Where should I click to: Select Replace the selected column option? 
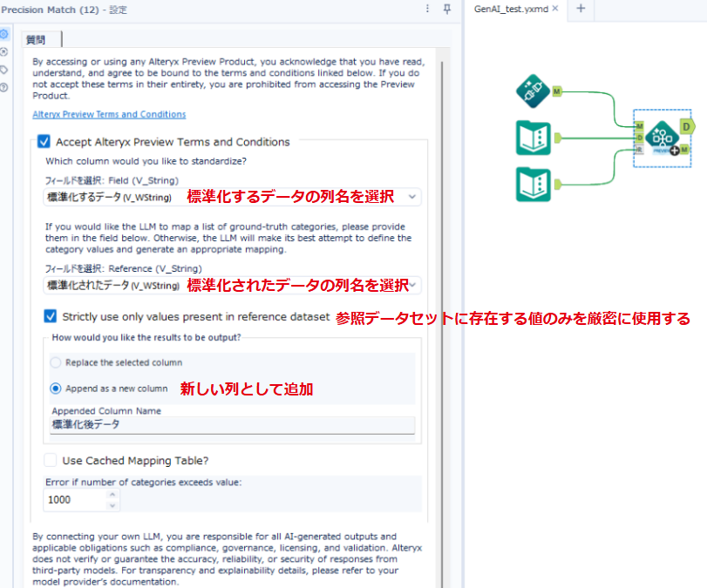click(56, 362)
